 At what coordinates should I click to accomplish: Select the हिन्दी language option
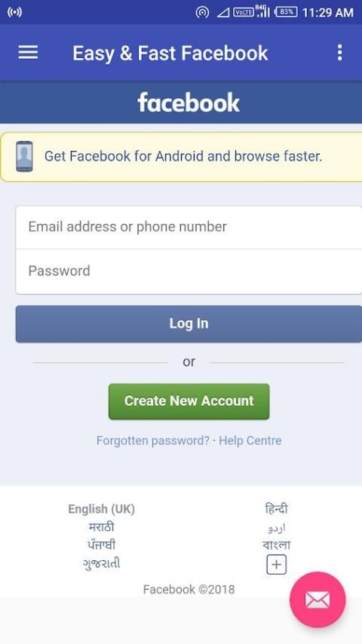pos(276,509)
